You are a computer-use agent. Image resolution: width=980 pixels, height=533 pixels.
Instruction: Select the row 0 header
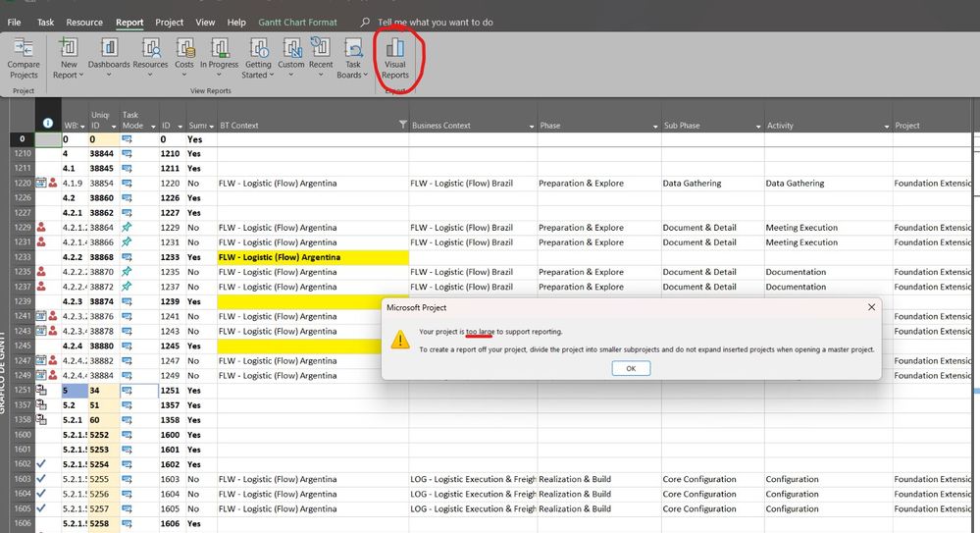(x=23, y=138)
